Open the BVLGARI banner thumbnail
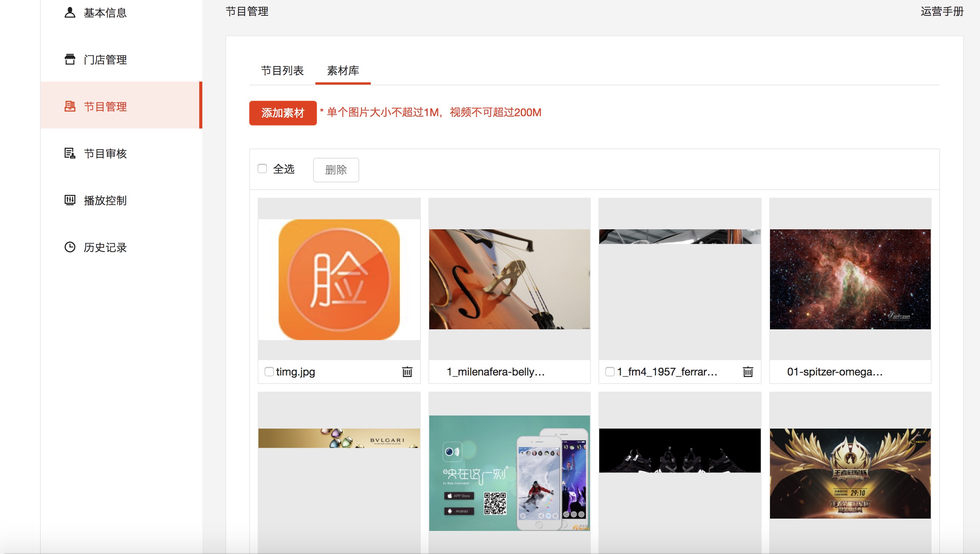This screenshot has height=554, width=980. (339, 438)
